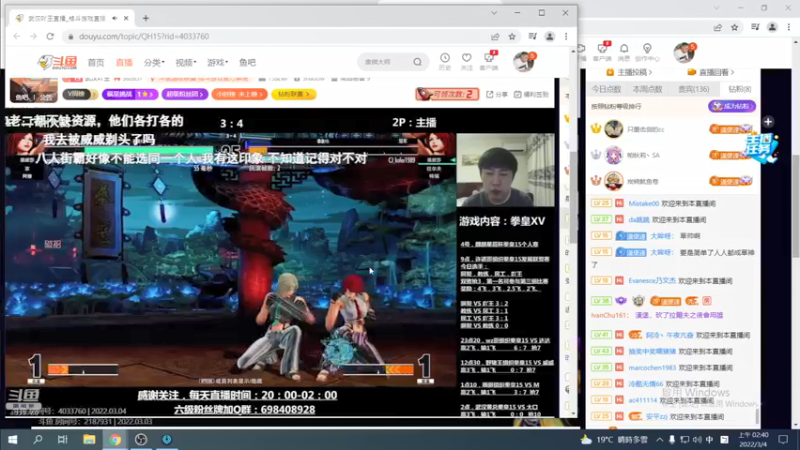Bookmark page with the front window star icon
The height and width of the screenshot is (450, 800).
coord(512,36)
